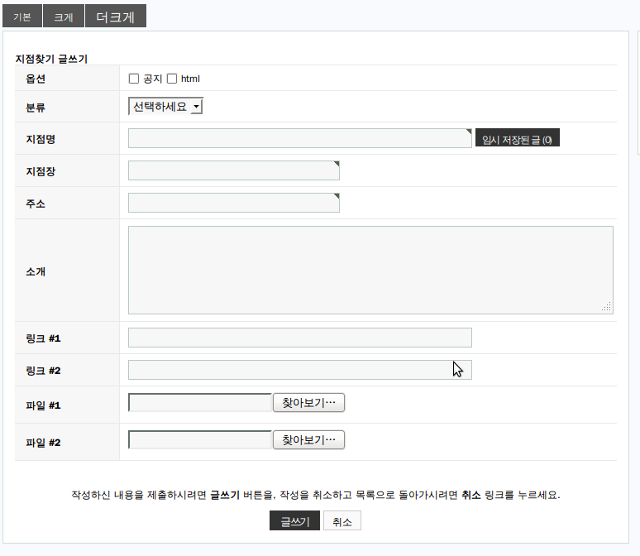The image size is (640, 556).
Task: Toggle the html checkbox
Action: (x=172, y=79)
